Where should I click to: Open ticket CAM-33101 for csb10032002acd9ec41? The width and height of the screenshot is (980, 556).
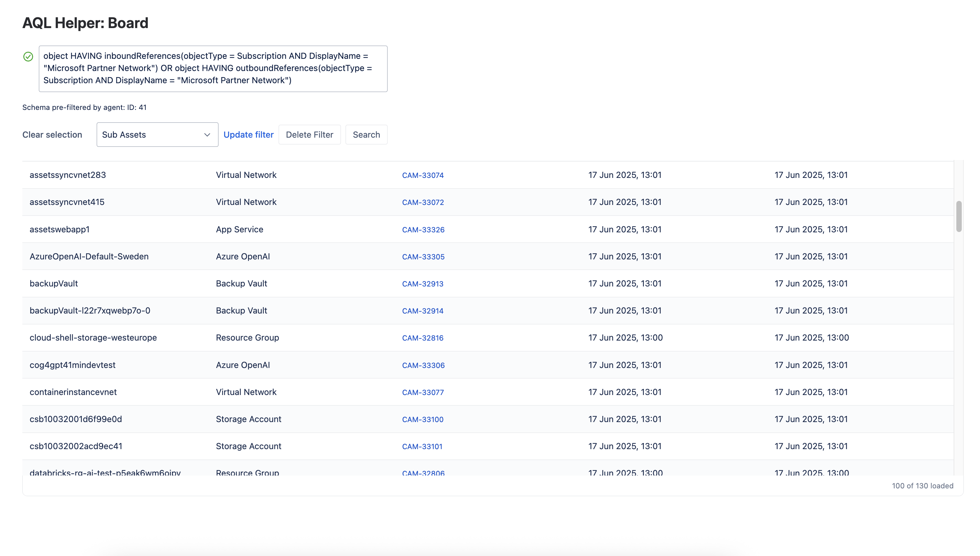422,446
